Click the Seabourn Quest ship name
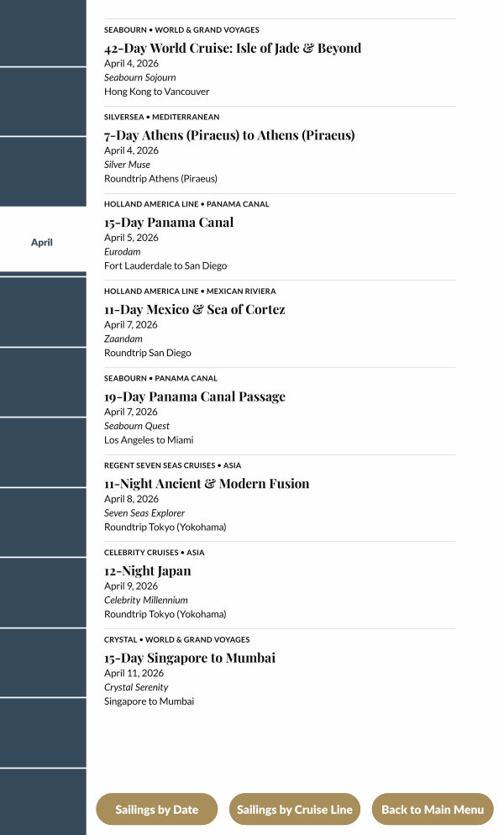The height and width of the screenshot is (835, 504). [x=137, y=426]
